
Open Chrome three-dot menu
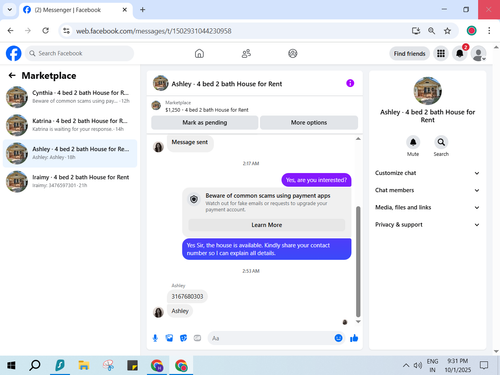point(489,31)
